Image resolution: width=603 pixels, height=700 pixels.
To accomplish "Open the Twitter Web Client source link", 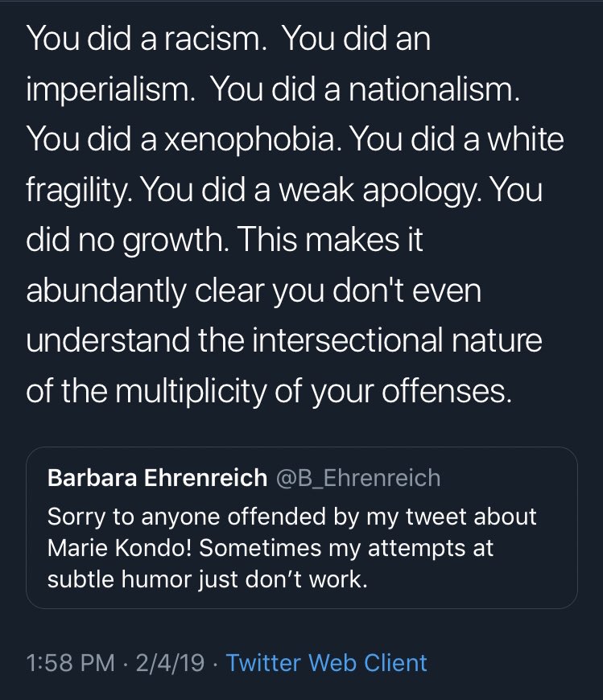I will pyautogui.click(x=327, y=662).
